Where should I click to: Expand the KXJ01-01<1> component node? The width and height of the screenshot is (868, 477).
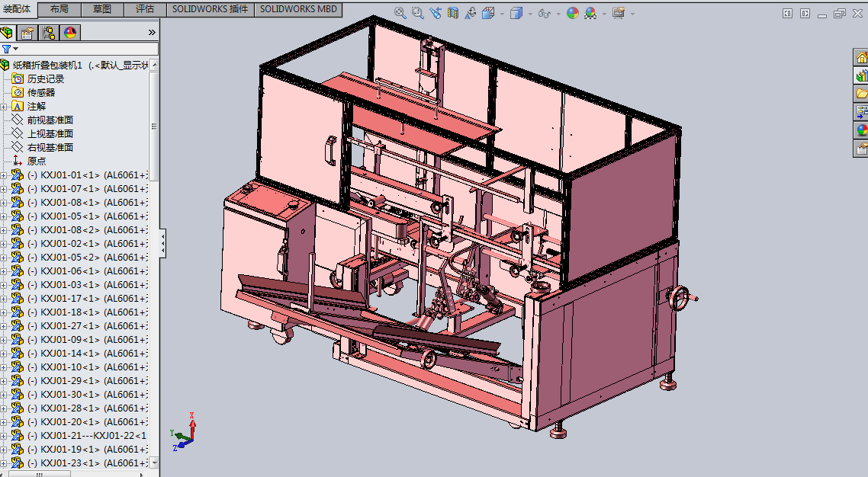tap(4, 175)
